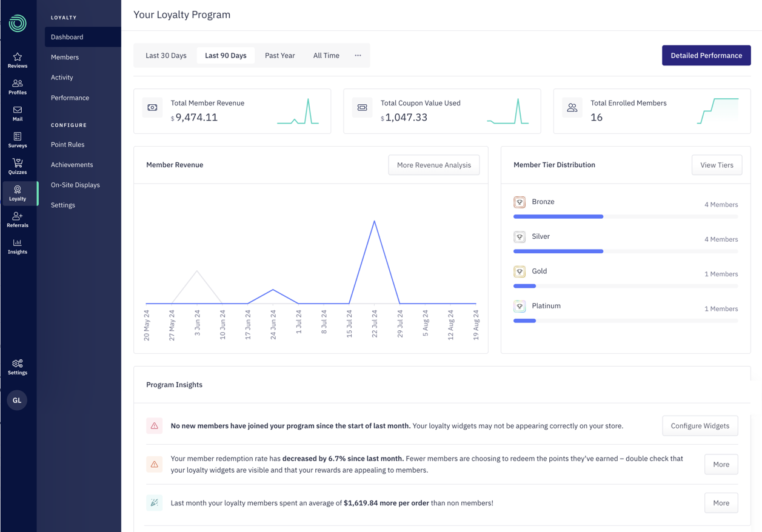The width and height of the screenshot is (762, 532).
Task: Click the orange warning icon for redemption rate
Action: point(155,464)
